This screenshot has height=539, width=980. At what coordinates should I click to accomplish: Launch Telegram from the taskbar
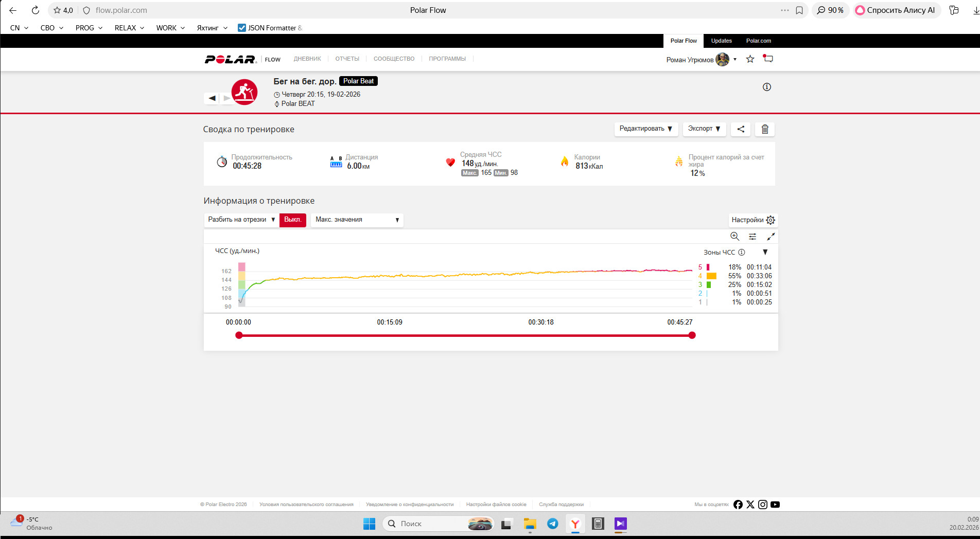(x=553, y=524)
